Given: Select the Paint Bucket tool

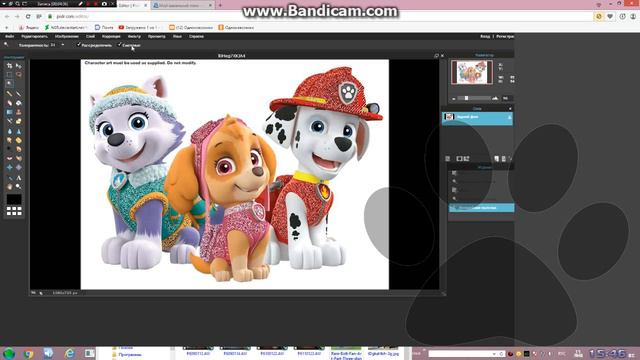Looking at the screenshot, I should click(x=18, y=103).
